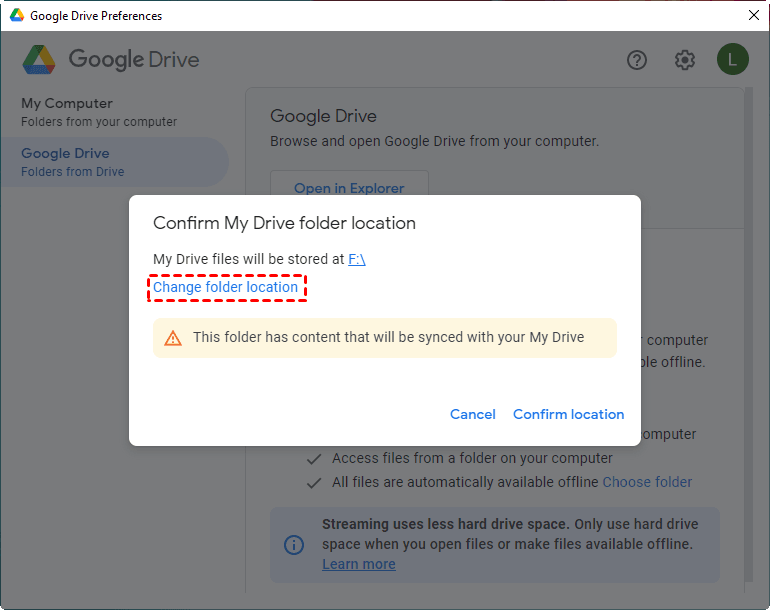Click the Choose folder link
This screenshot has width=770, height=610.
tap(647, 482)
